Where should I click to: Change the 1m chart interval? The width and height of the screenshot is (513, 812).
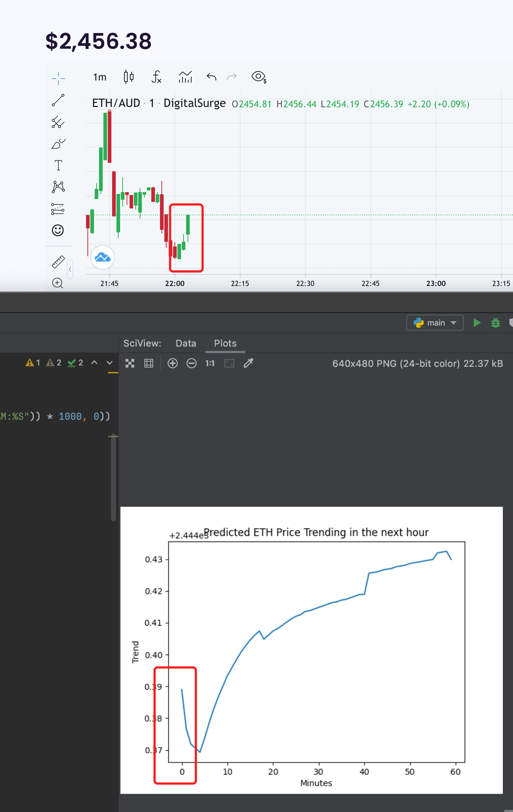click(x=100, y=77)
